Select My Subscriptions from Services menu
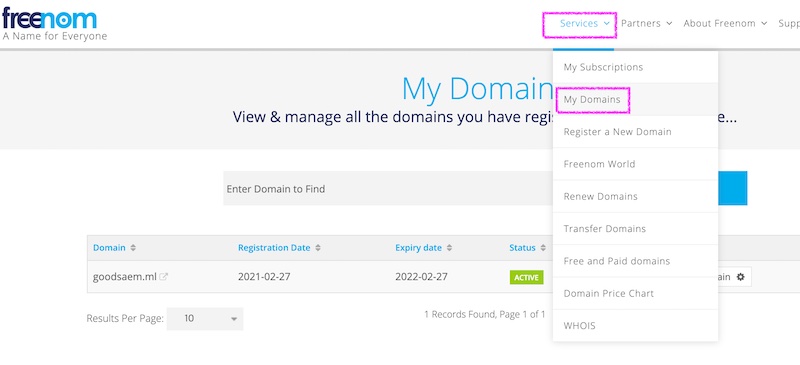This screenshot has width=800, height=365. point(635,67)
